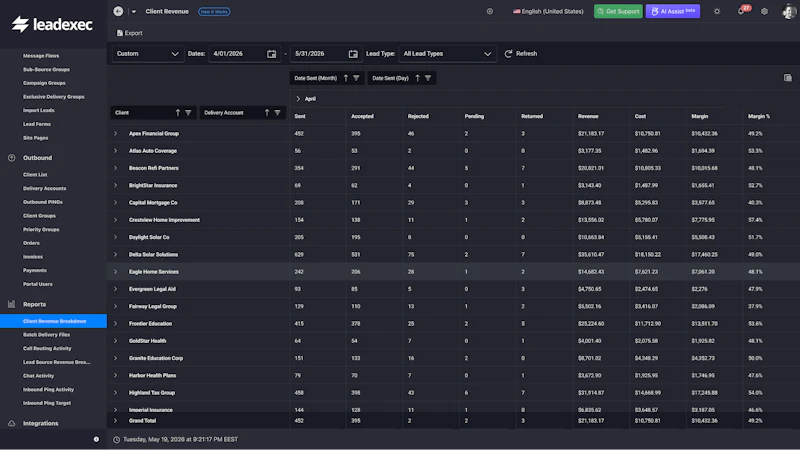This screenshot has width=800, height=450.
Task: Click the Accepted column header
Action: pos(362,116)
